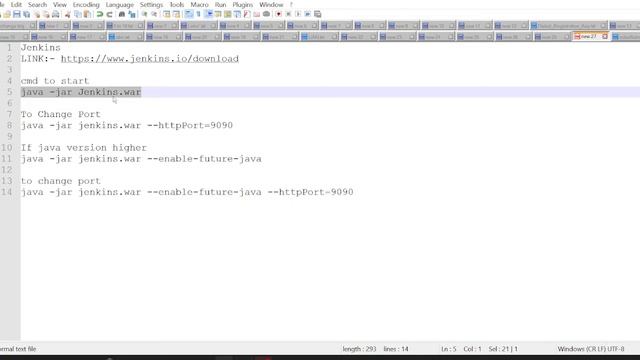Open the Replace toolbar icon
Image resolution: width=640 pixels, height=360 pixels.
tap(131, 14)
